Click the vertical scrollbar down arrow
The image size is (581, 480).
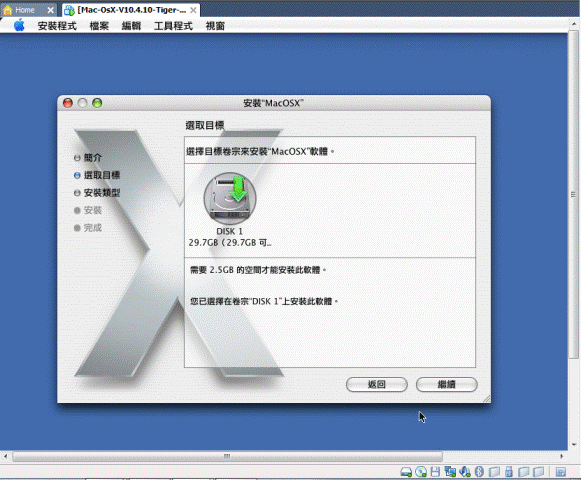(x=574, y=444)
